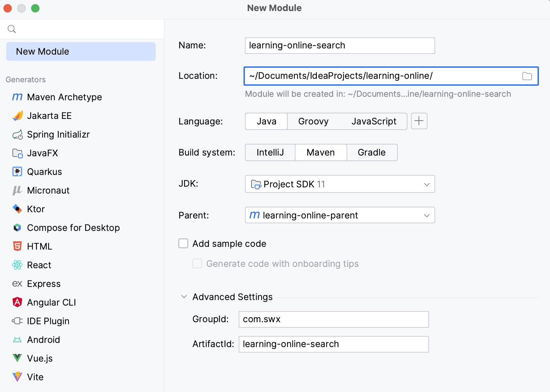The width and height of the screenshot is (550, 392).
Task: Collapse the Advanced Settings section
Action: tap(184, 297)
